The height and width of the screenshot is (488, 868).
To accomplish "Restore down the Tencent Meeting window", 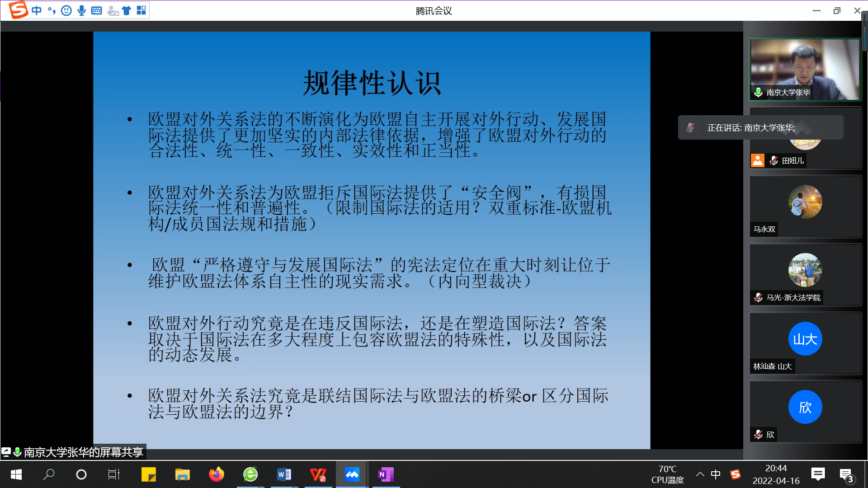I will (837, 10).
